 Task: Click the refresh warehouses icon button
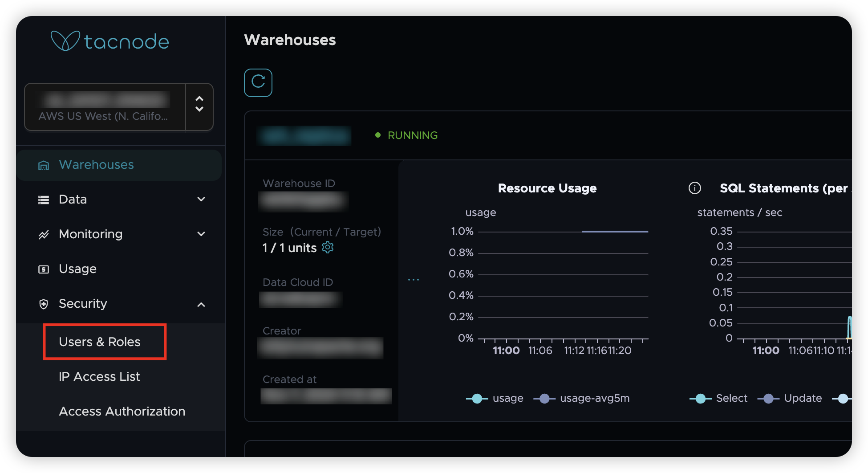click(x=258, y=82)
